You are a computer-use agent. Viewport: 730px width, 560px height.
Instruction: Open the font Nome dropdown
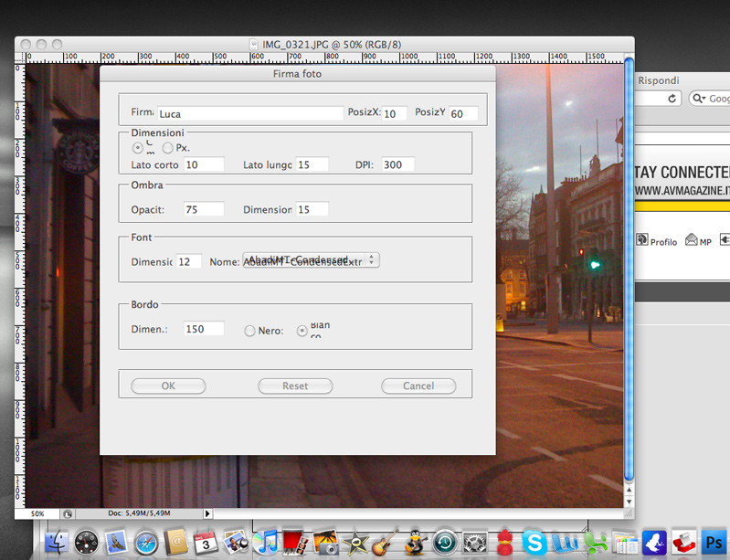pos(311,260)
